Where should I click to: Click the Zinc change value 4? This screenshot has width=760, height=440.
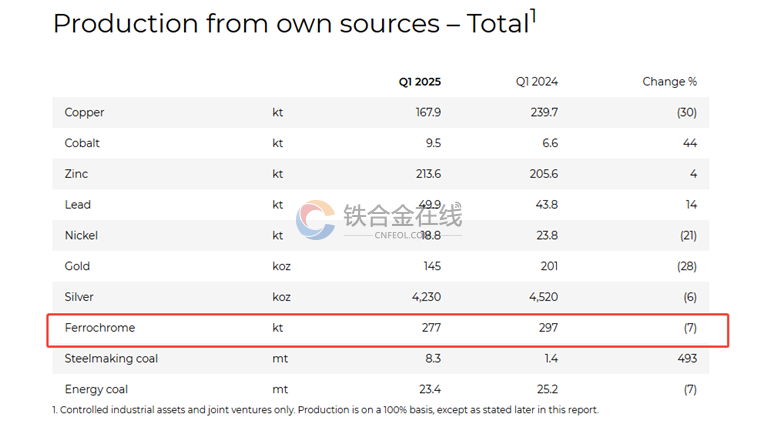[694, 174]
